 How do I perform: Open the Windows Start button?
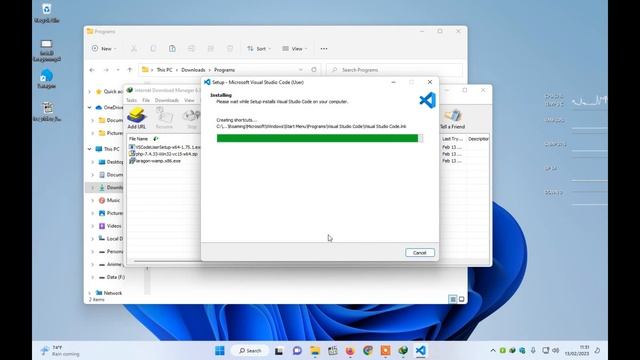click(220, 351)
